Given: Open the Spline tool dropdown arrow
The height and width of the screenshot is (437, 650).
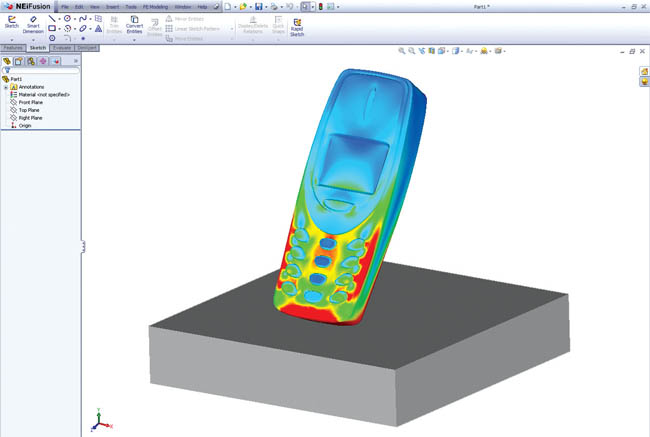Looking at the screenshot, I should (x=90, y=19).
